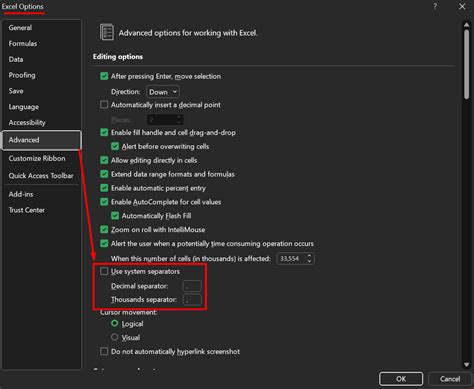The width and height of the screenshot is (474, 389).
Task: Toggle Allow editing directly in cells
Action: [x=104, y=160]
